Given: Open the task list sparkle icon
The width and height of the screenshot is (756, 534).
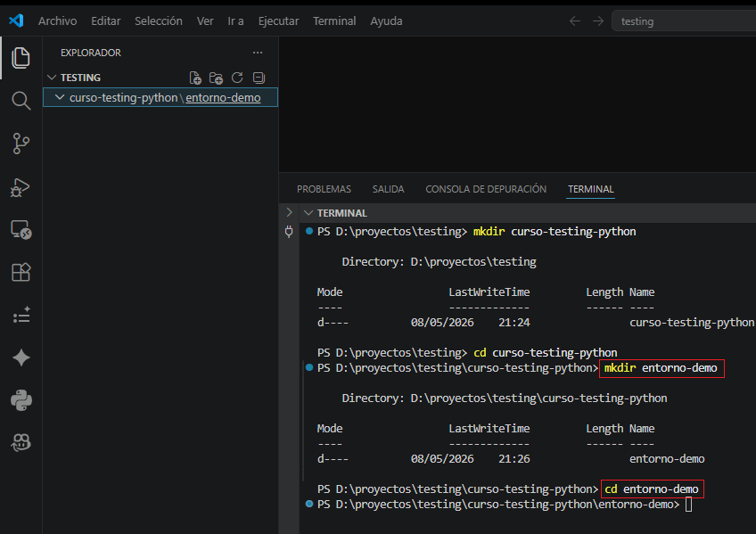Looking at the screenshot, I should click(21, 315).
